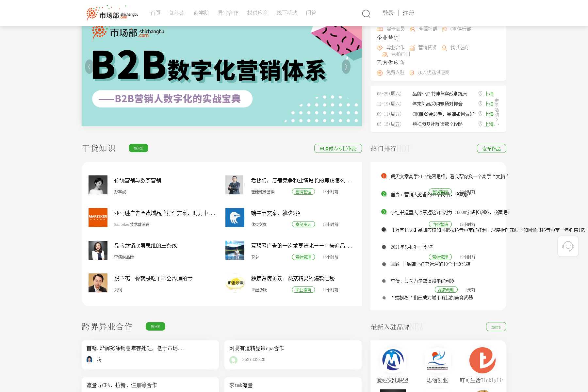The image size is (588, 392).
Task: Open cooperation post 首钢.烨辉彩涂钢卷库存处理
Action: tap(136, 348)
